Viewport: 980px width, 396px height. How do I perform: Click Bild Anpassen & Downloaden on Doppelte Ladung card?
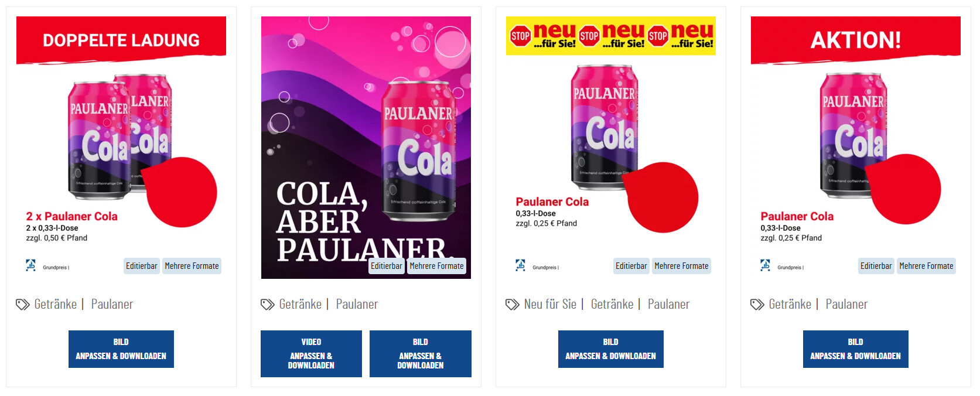pos(121,349)
